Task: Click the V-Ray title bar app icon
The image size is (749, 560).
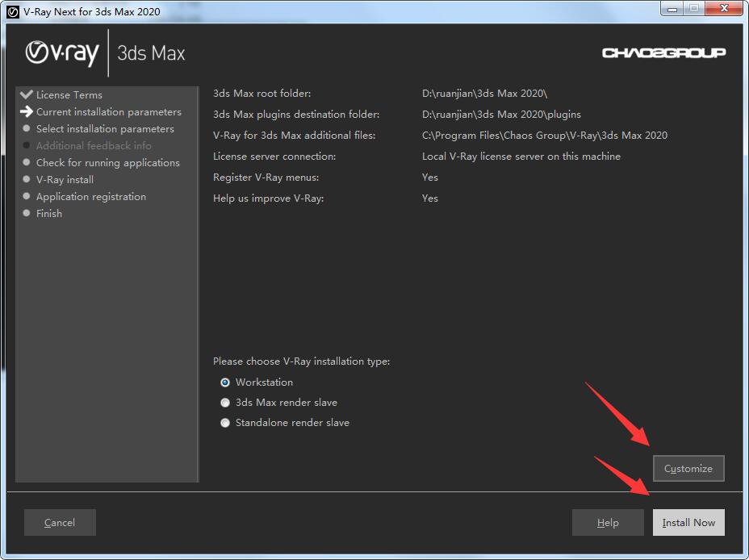Action: click(x=13, y=11)
